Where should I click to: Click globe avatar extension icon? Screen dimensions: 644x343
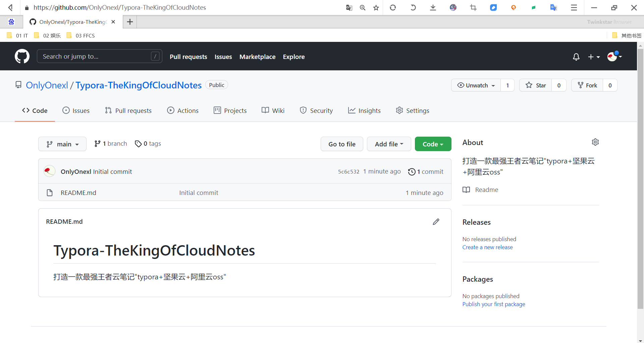pos(453,7)
